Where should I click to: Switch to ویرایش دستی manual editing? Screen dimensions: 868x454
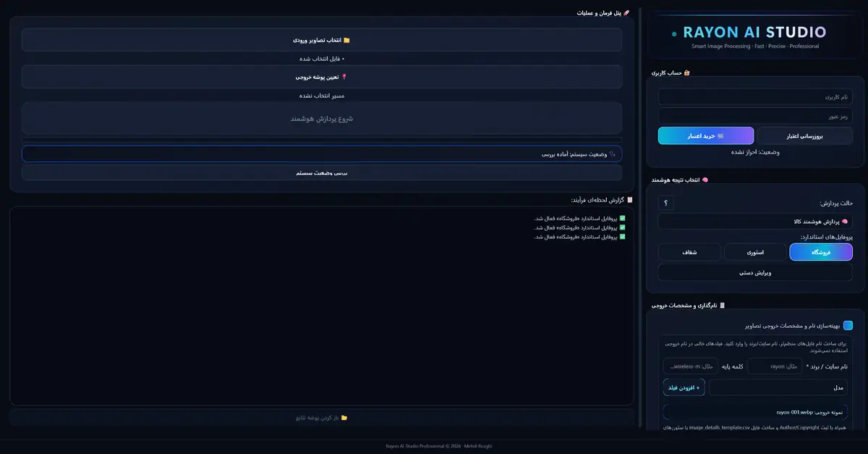click(x=755, y=272)
